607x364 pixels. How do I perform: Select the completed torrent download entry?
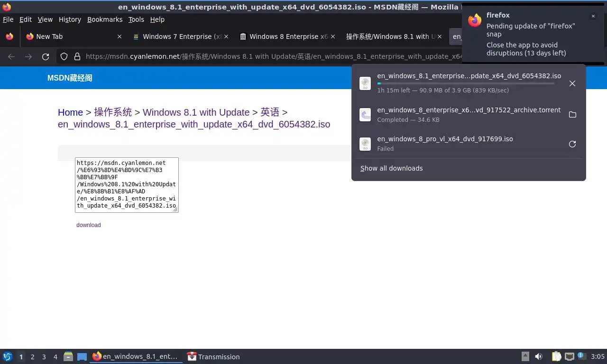click(469, 114)
